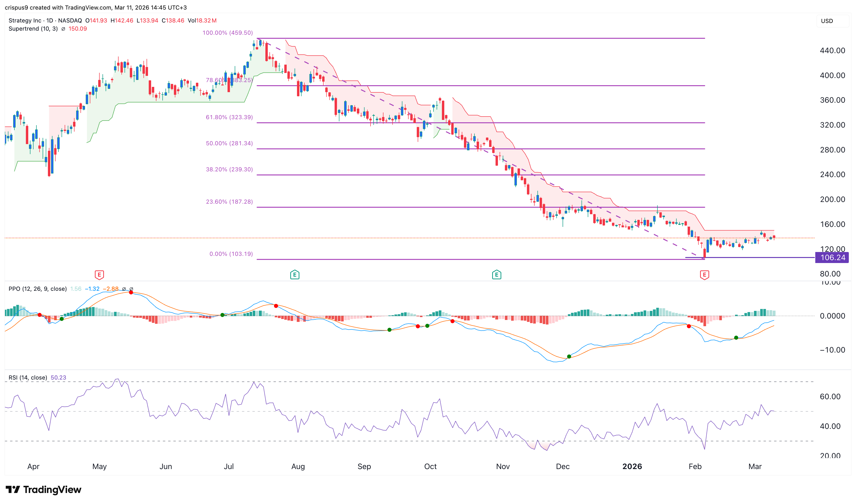
Task: Click the 106.24 purple price label
Action: coord(832,258)
